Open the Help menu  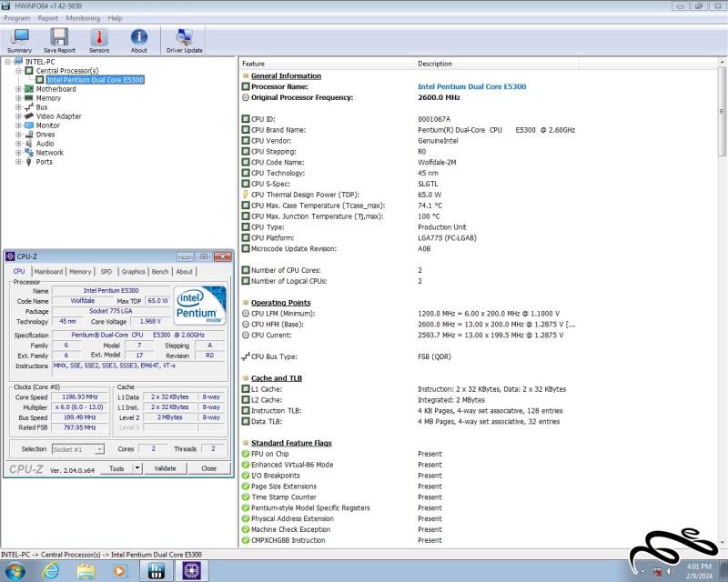[x=115, y=18]
